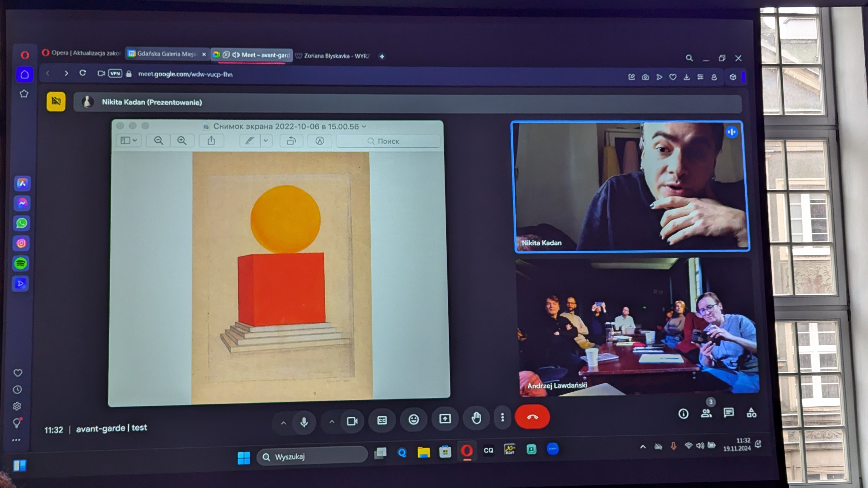This screenshot has height=488, width=868.
Task: Open emoji reactions in Meet
Action: click(414, 419)
